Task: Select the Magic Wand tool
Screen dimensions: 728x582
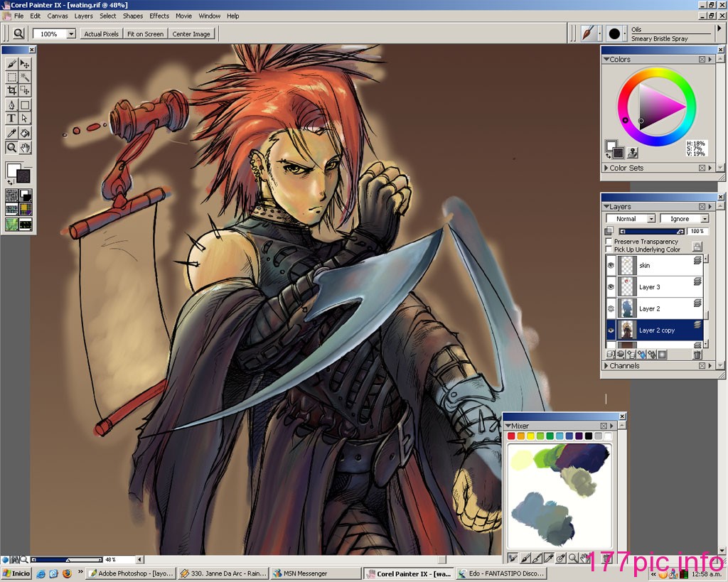Action: tap(25, 77)
